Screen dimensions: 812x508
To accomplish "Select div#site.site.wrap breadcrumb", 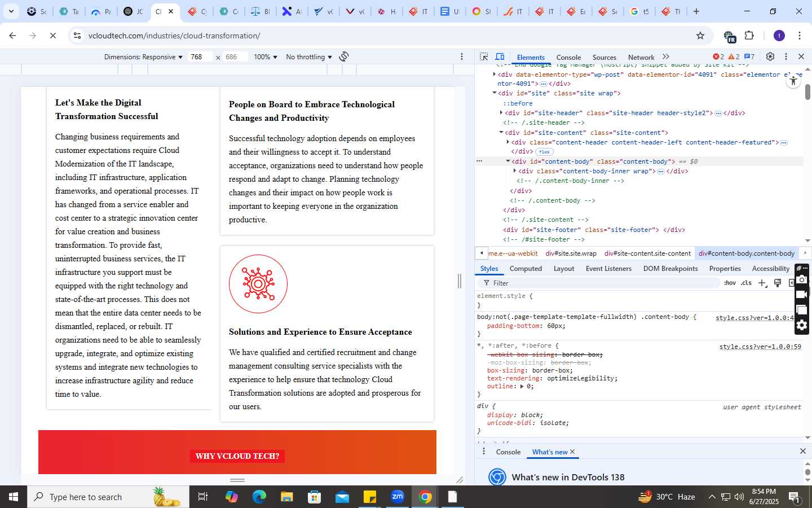I will click(x=571, y=253).
